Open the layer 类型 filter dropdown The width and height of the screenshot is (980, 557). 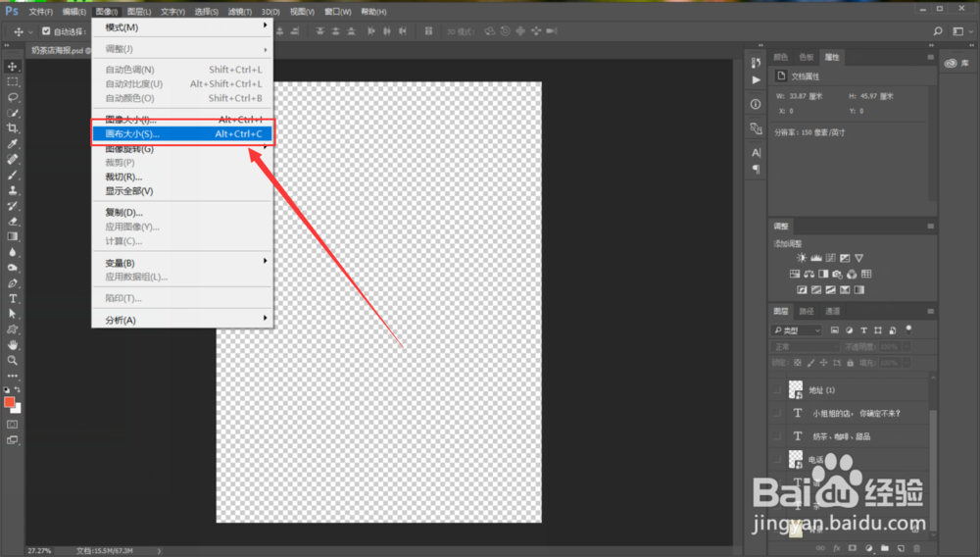coord(797,330)
